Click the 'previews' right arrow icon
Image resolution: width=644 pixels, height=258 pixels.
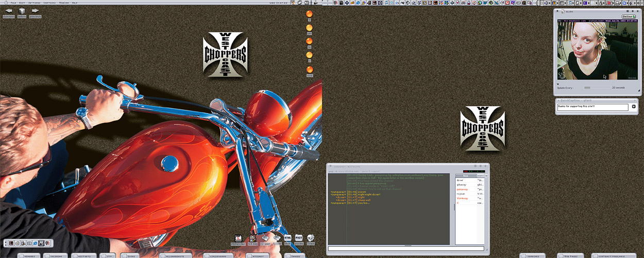[35, 11]
